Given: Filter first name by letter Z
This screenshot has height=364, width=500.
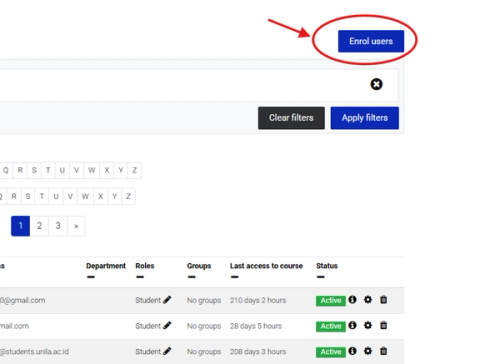Looking at the screenshot, I should [135, 170].
